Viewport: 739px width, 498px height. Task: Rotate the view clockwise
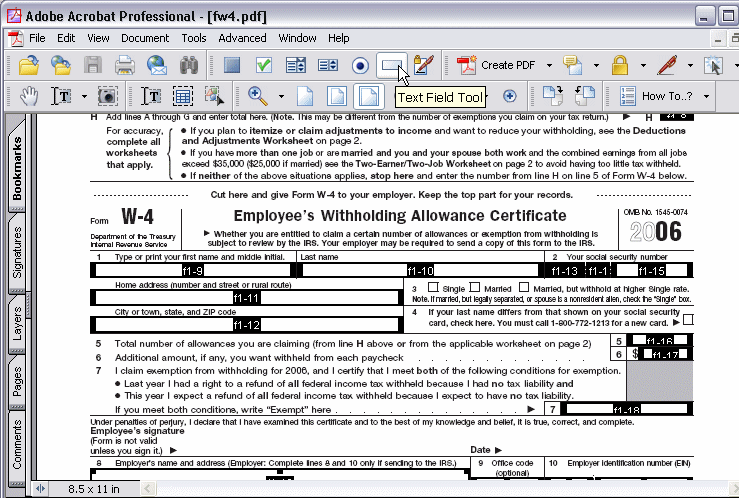coord(552,96)
